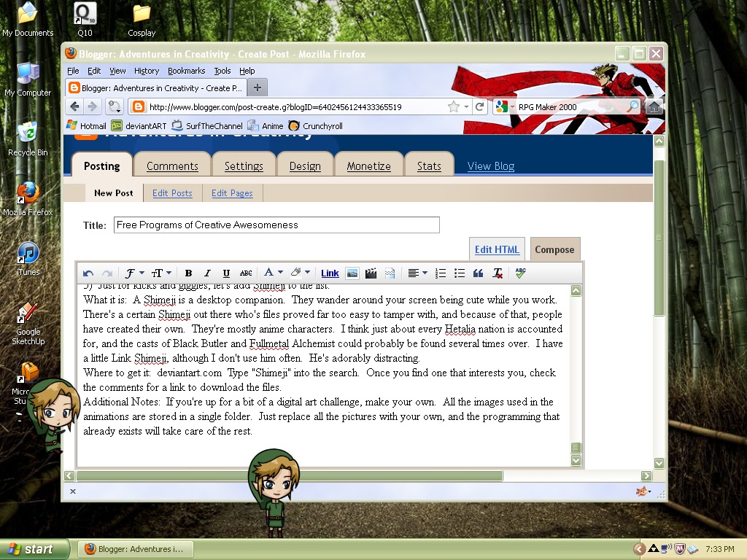Click the search magnifier icon
This screenshot has height=560, width=747.
(x=632, y=106)
